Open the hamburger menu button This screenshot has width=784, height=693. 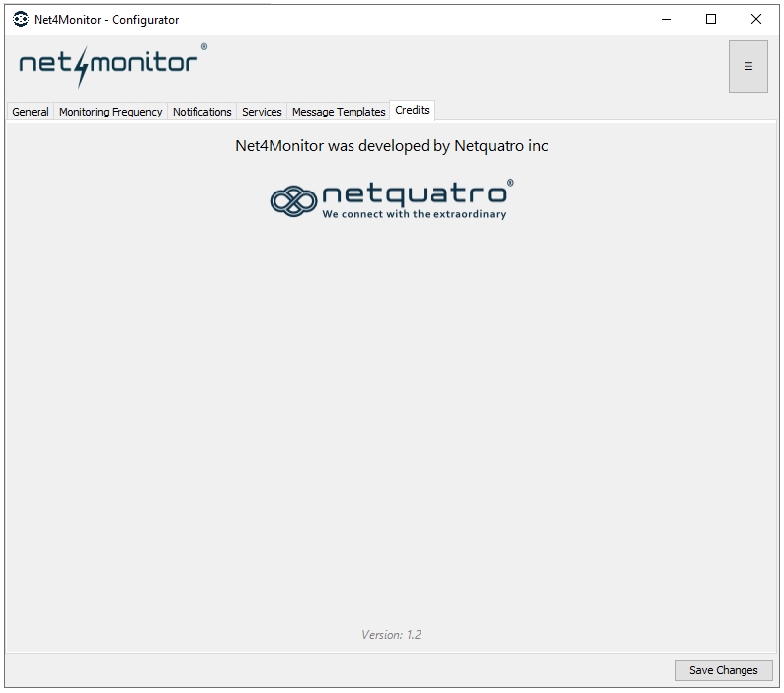[x=747, y=66]
